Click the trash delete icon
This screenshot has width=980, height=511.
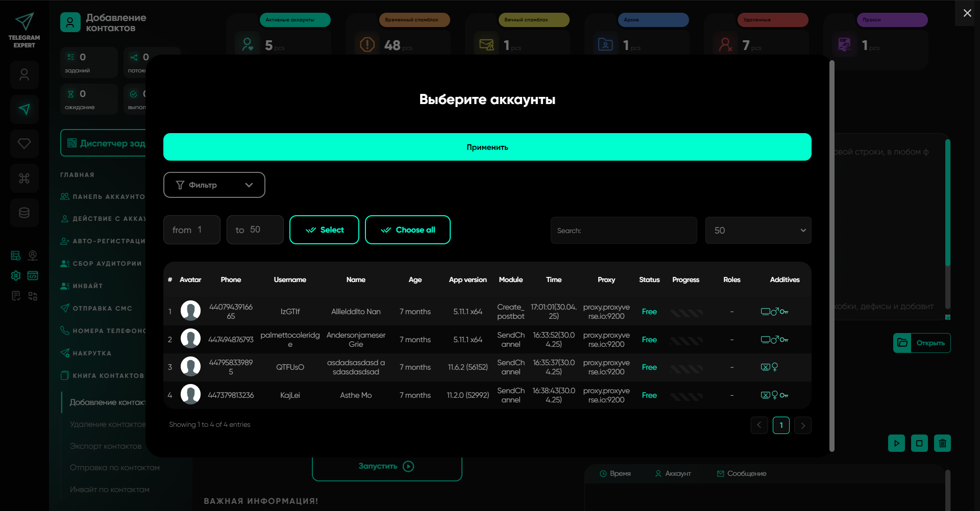click(x=942, y=443)
